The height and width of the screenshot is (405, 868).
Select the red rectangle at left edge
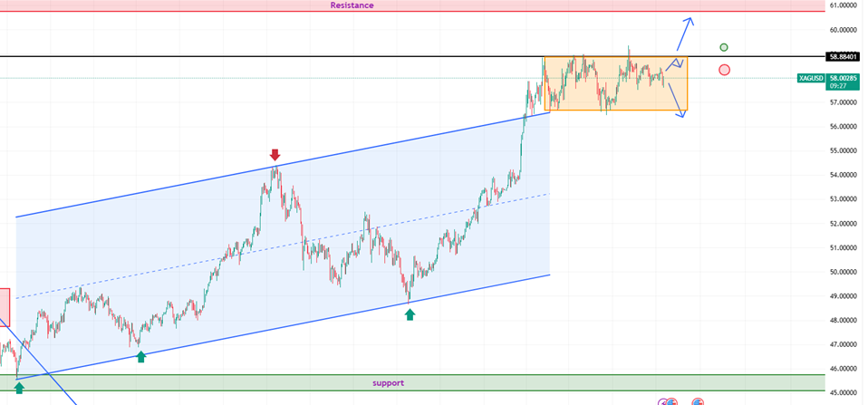(5, 305)
